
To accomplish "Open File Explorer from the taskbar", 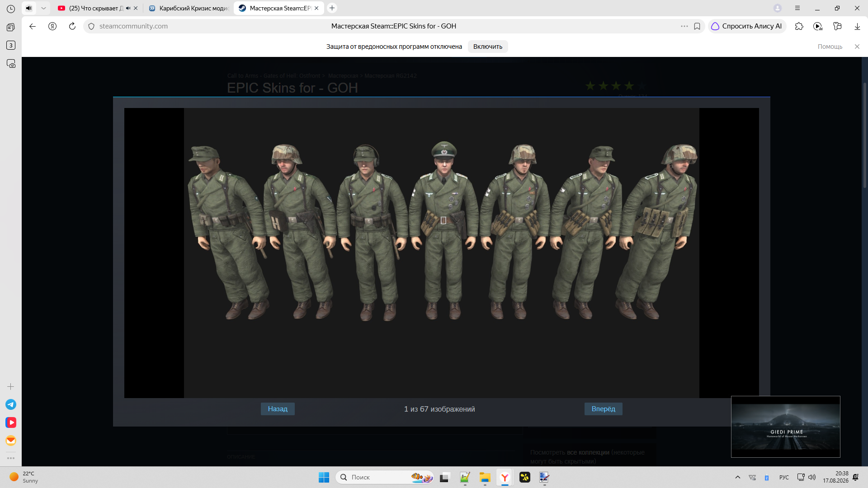I will tap(485, 477).
